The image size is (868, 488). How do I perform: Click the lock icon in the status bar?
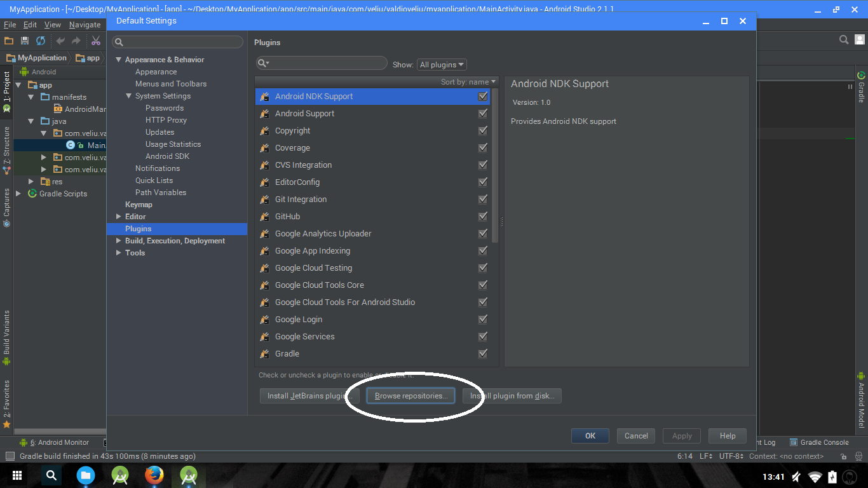coord(843,456)
